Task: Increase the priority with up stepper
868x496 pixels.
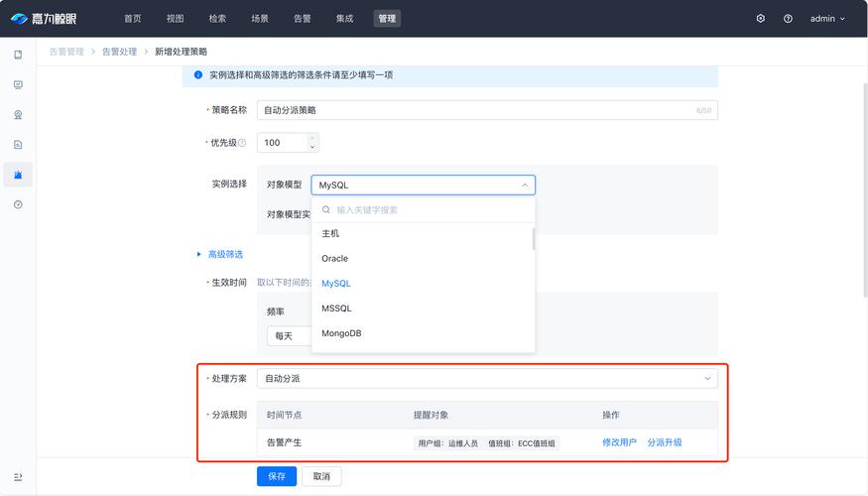Action: coord(312,138)
